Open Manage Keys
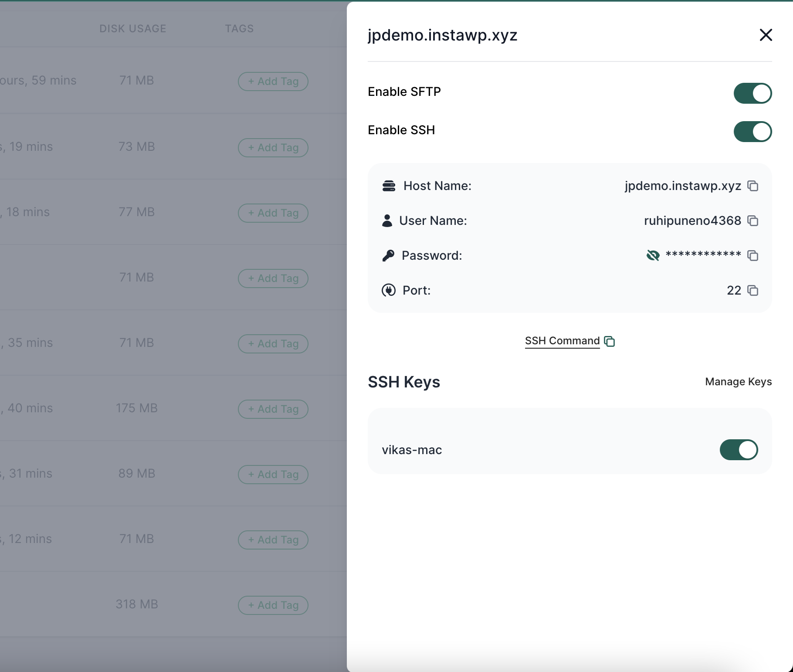The image size is (793, 672). coord(738,381)
